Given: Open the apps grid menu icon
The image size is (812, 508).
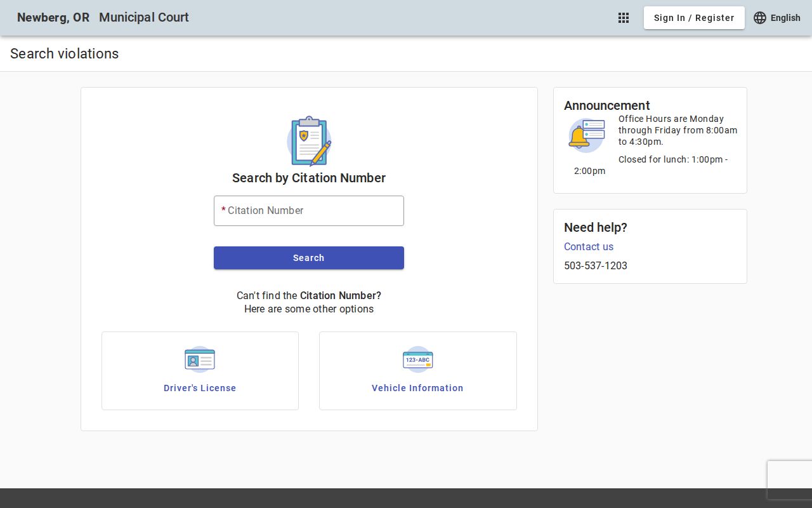Looking at the screenshot, I should coord(624,18).
